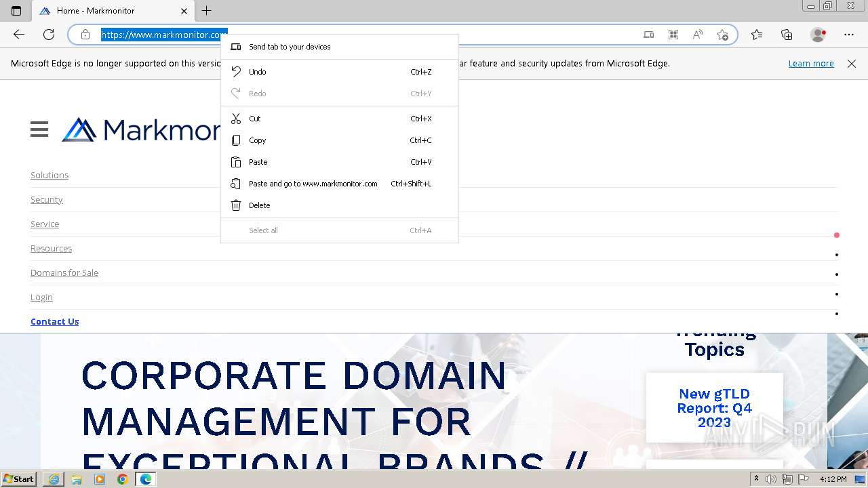Add this page to favorites star
The height and width of the screenshot is (488, 868).
pos(722,35)
